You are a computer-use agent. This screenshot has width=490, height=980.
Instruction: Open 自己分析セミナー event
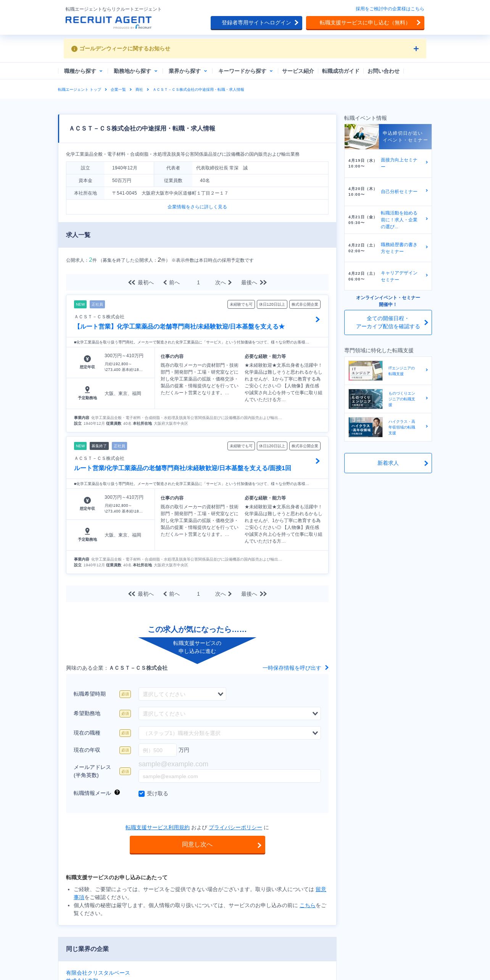click(x=399, y=192)
